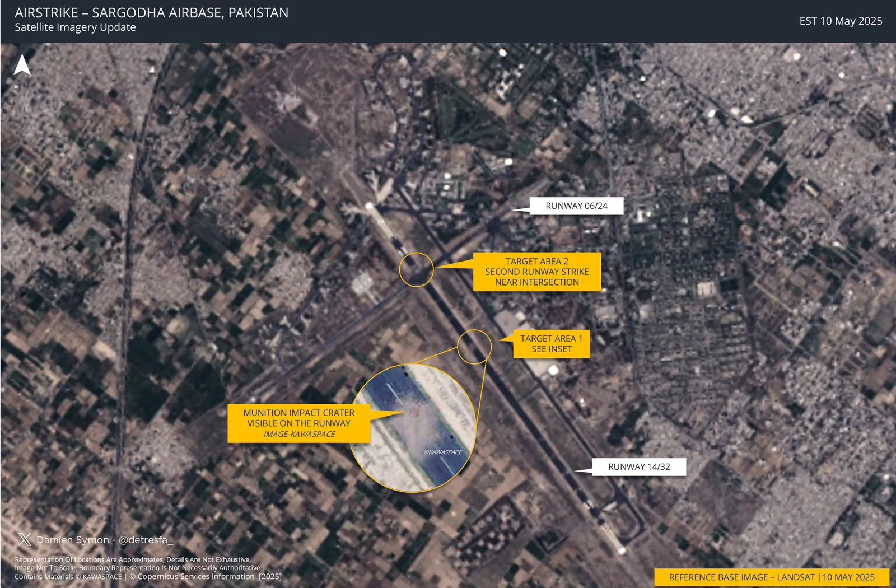
Task: Click the Target Area 2 yellow circle marker
Action: point(416,269)
